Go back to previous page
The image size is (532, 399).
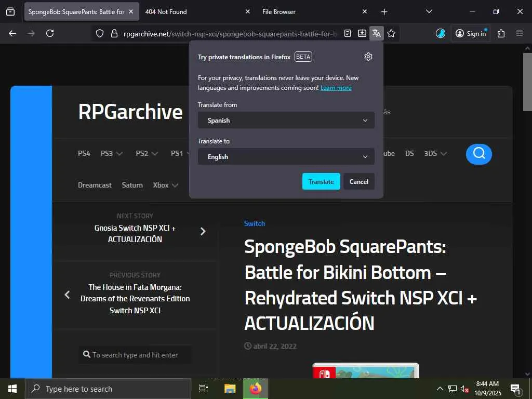[x=12, y=33]
